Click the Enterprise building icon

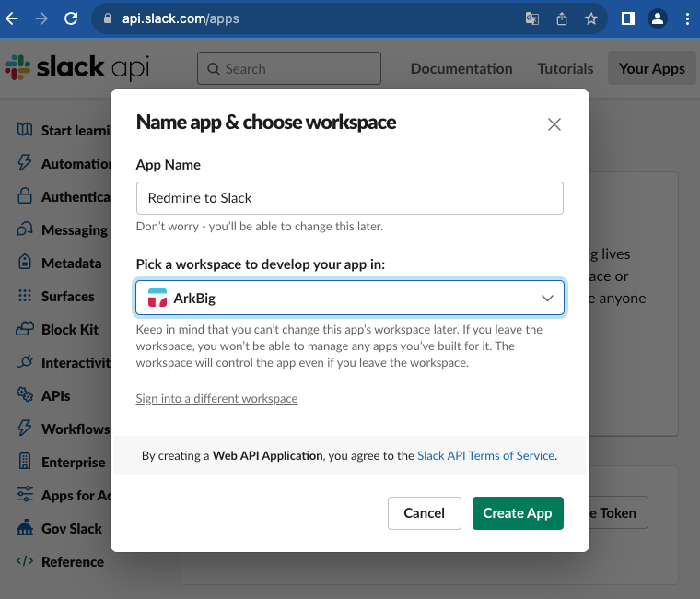25,461
